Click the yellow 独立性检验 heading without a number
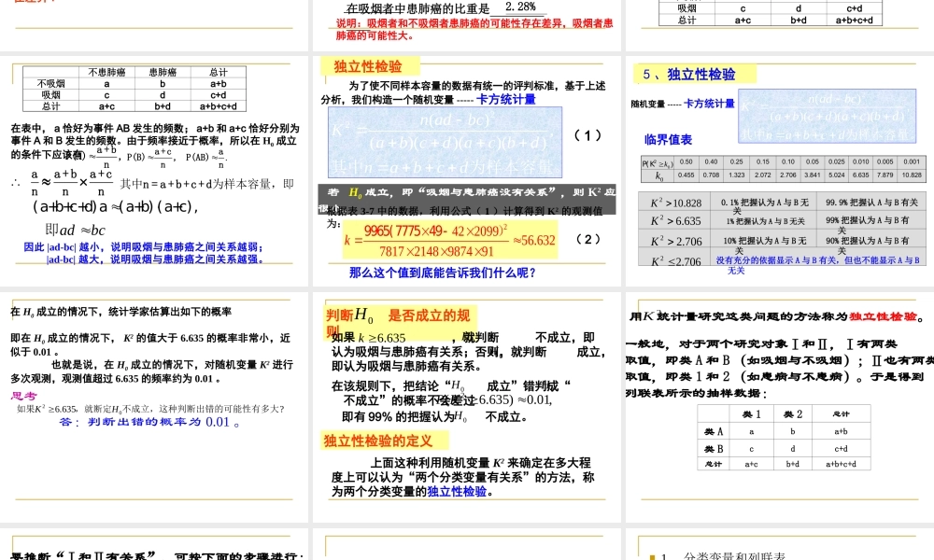 (368, 66)
